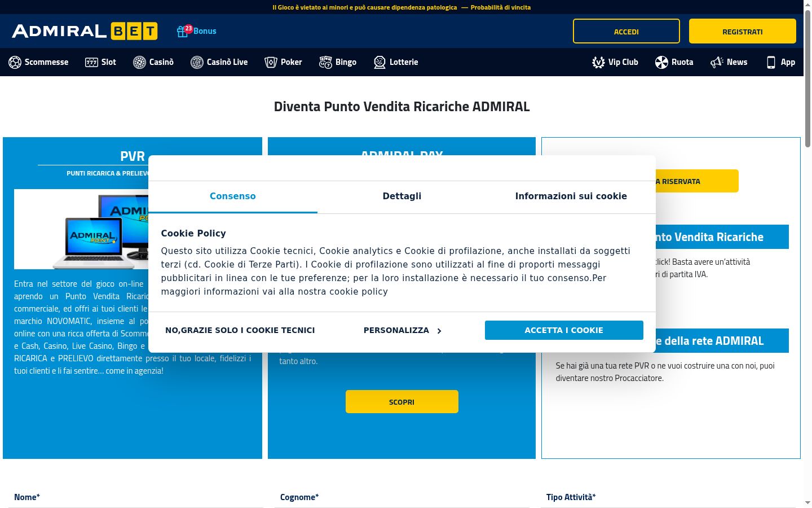Open the Scommesse menu item
This screenshot has width=812, height=508.
click(38, 62)
